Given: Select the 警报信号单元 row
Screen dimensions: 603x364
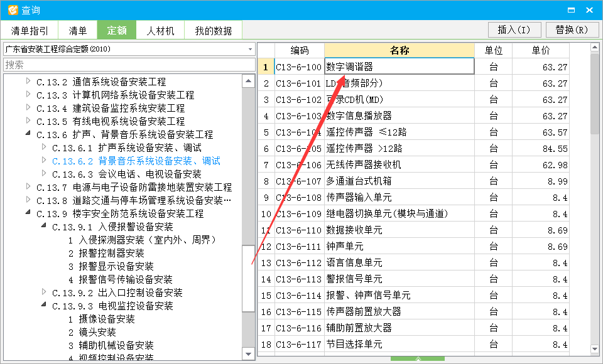Looking at the screenshot, I should tap(413, 279).
